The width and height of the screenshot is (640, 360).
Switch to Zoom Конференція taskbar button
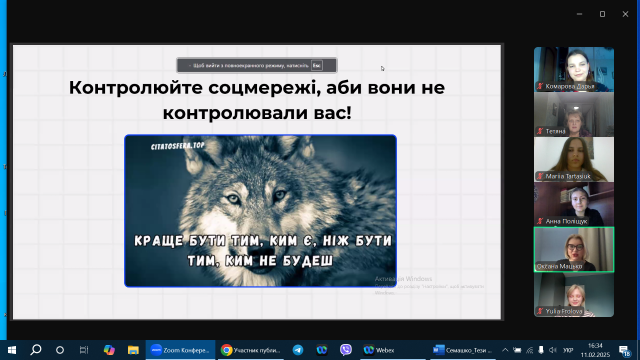180,350
